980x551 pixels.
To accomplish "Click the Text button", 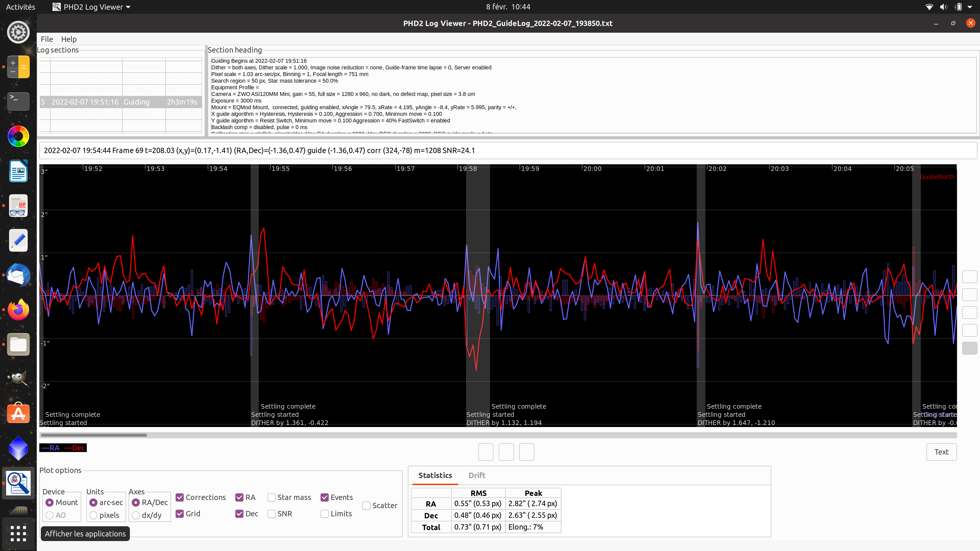I will point(941,452).
